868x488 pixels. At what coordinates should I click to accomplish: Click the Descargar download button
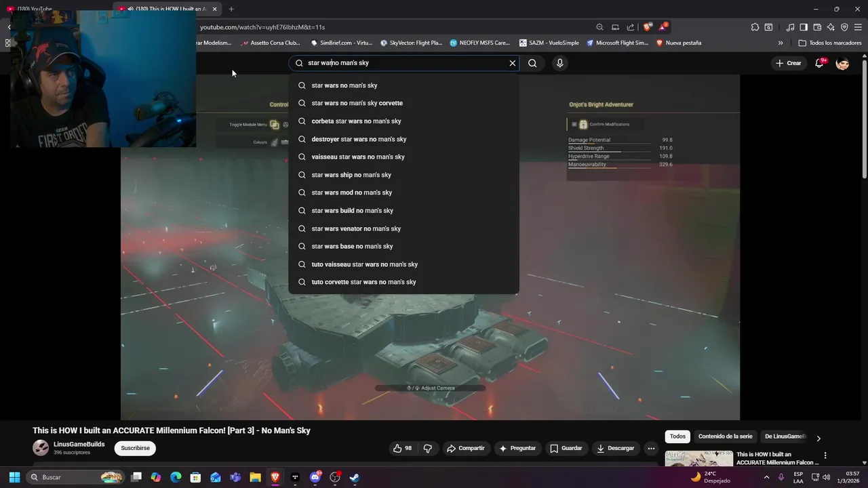tap(616, 448)
